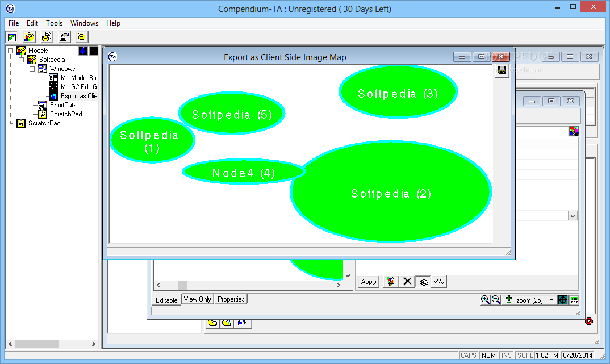The height and width of the screenshot is (364, 610).
Task: Click the linked-nodes icon button
Action: (x=439, y=282)
